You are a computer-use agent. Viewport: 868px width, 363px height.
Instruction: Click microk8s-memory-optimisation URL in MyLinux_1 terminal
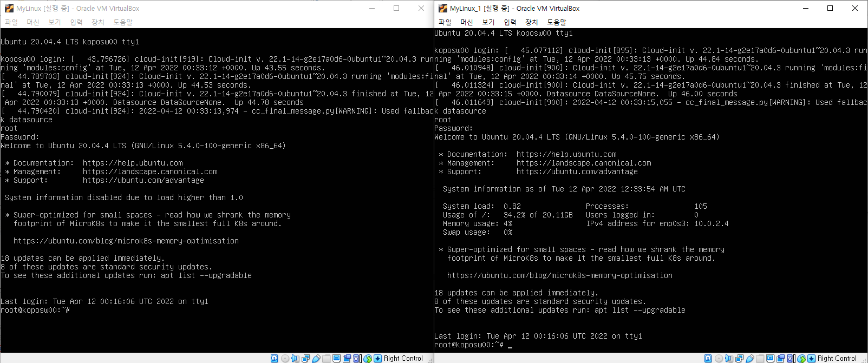[560, 275]
